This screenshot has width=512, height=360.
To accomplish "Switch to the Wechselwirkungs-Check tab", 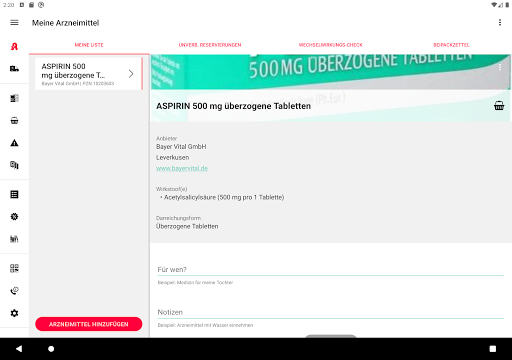I will click(x=330, y=45).
